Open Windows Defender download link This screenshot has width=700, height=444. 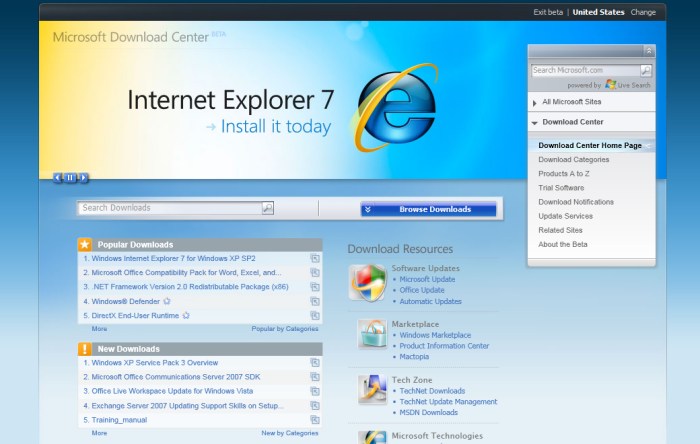pyautogui.click(x=125, y=302)
